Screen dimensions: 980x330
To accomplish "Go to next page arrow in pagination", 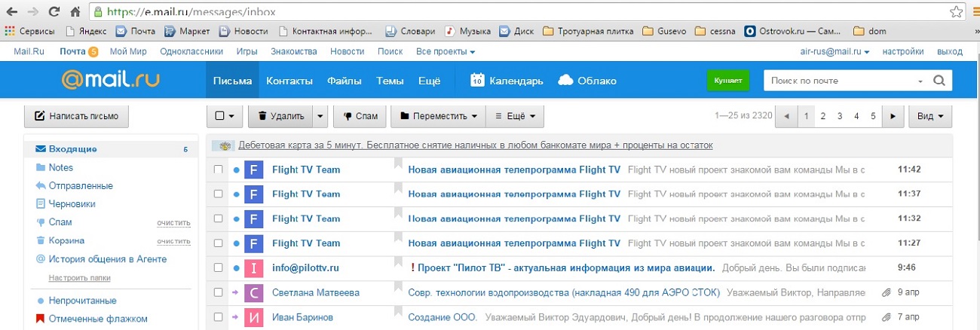I will pos(893,116).
